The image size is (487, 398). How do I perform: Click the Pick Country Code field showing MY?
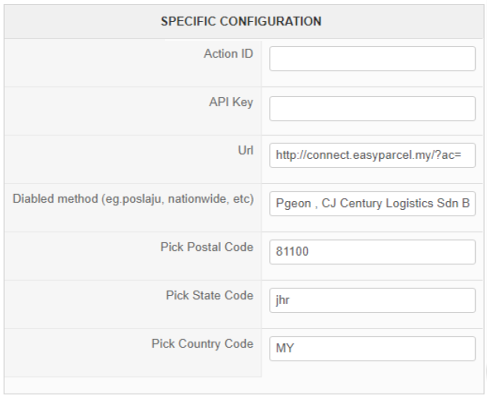click(x=372, y=348)
